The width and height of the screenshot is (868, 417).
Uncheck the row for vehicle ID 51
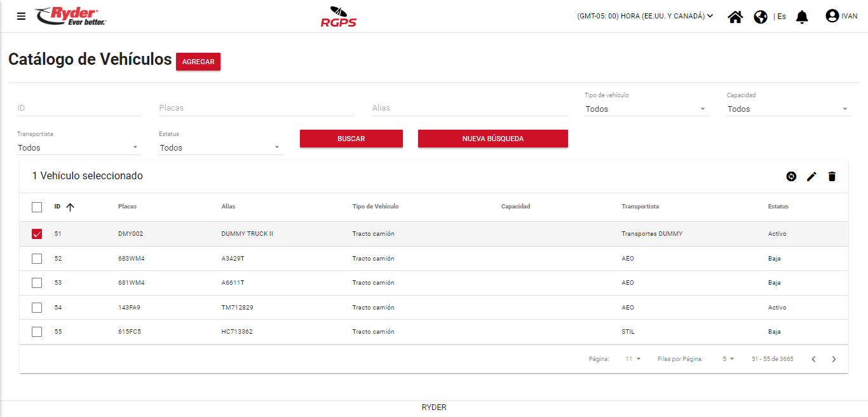[37, 234]
